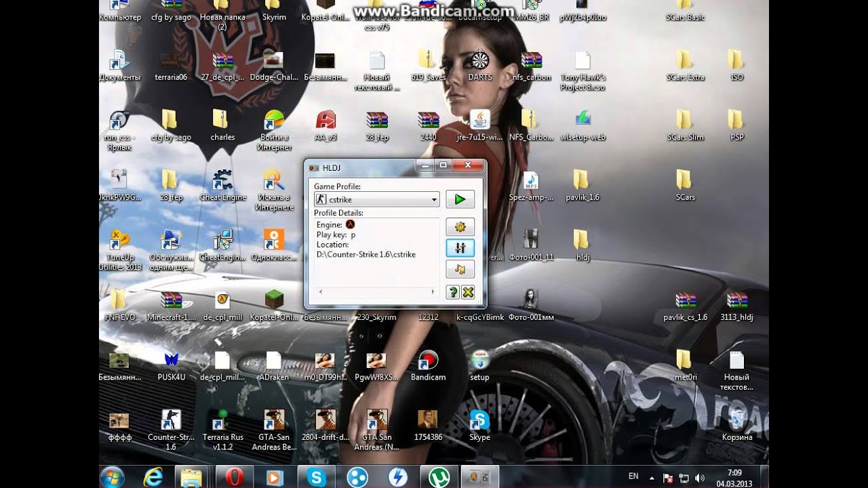Show hidden tray icons arrow

(652, 477)
